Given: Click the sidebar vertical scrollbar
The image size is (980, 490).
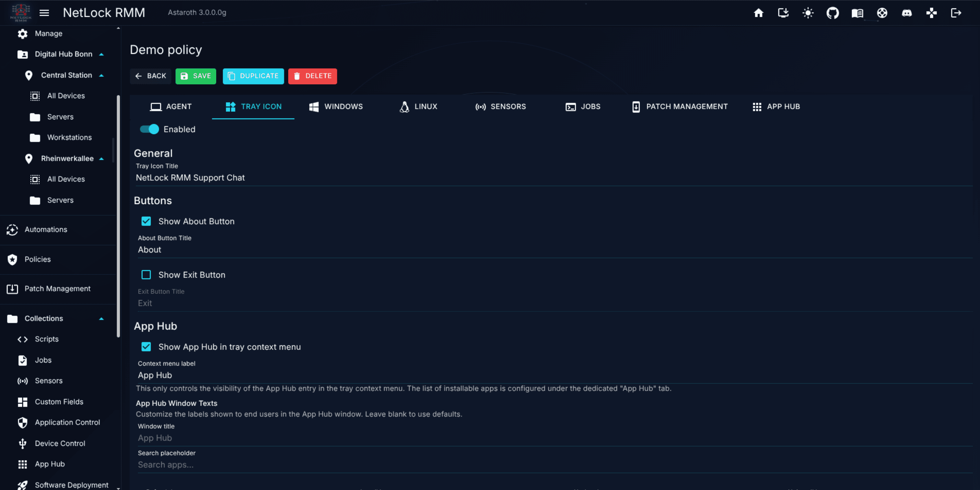Looking at the screenshot, I should (118, 216).
